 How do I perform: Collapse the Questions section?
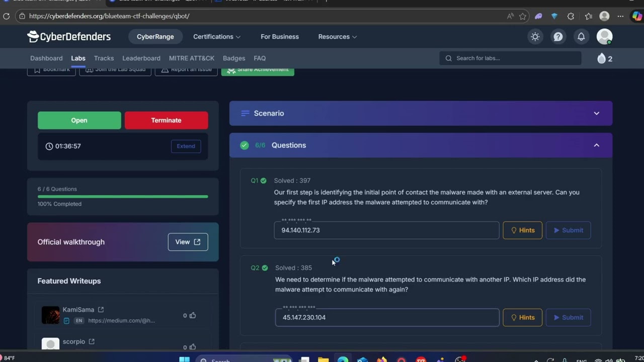pyautogui.click(x=421, y=145)
